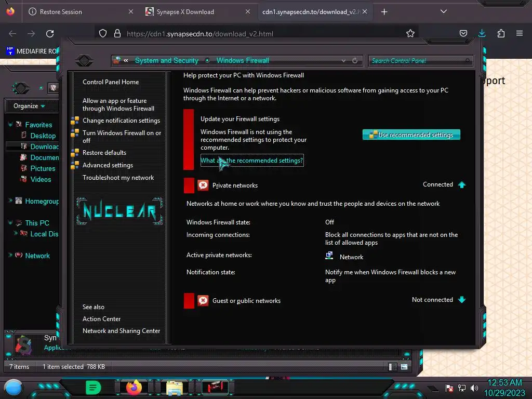Collapse the Private networks section arrow
This screenshot has height=399, width=532.
point(462,184)
